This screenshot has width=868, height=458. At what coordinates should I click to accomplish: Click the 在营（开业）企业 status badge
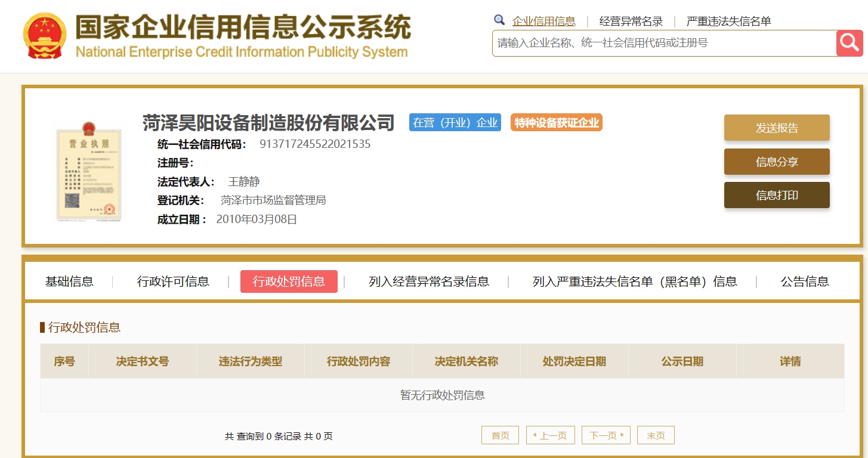pyautogui.click(x=455, y=122)
